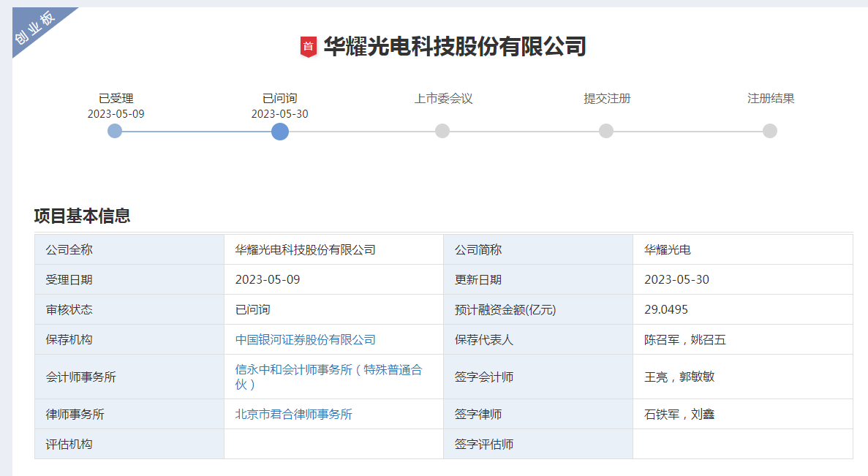Click the timeline date 2023-05-09
Viewport: 868px width, 476px height.
(116, 114)
